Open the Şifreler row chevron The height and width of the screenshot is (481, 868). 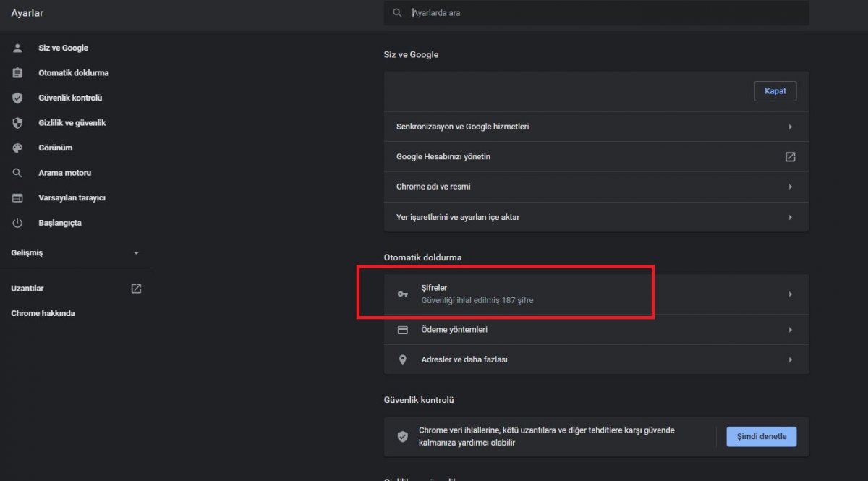(x=790, y=294)
